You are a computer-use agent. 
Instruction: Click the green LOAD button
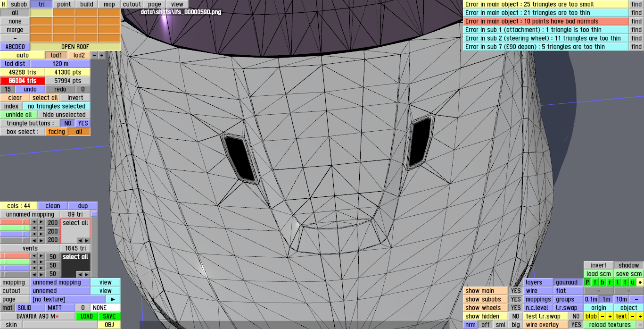tap(87, 316)
